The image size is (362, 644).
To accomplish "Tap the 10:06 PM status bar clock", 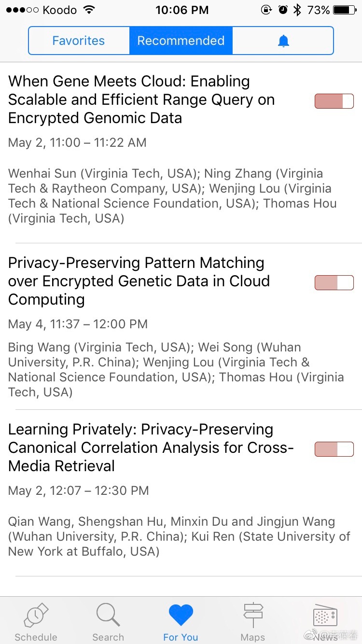I will 182,10.
